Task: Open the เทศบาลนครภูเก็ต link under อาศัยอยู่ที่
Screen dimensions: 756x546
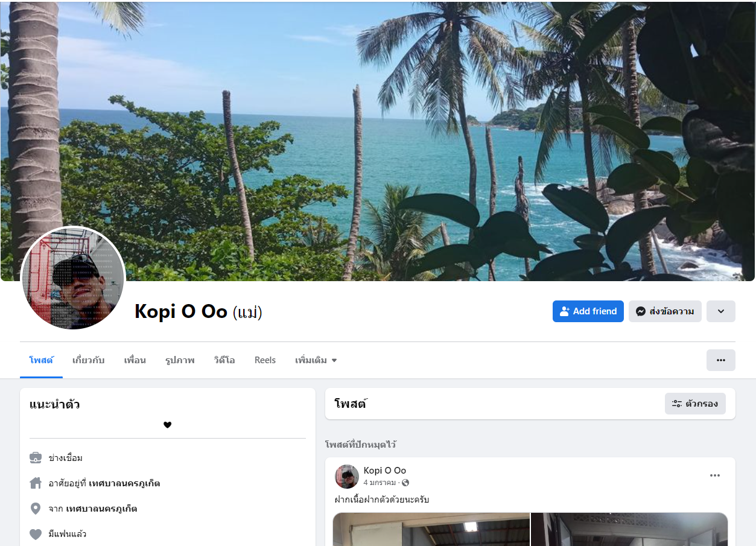Action: pyautogui.click(x=124, y=483)
